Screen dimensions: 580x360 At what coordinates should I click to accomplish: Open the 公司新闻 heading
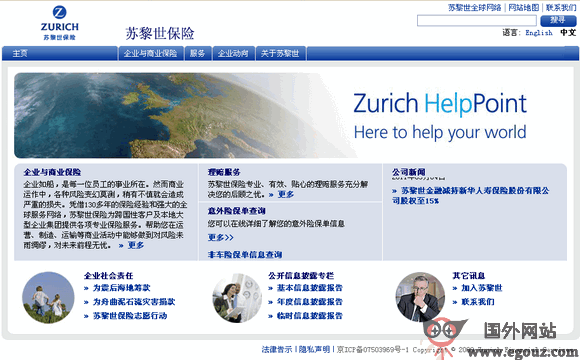(x=409, y=172)
